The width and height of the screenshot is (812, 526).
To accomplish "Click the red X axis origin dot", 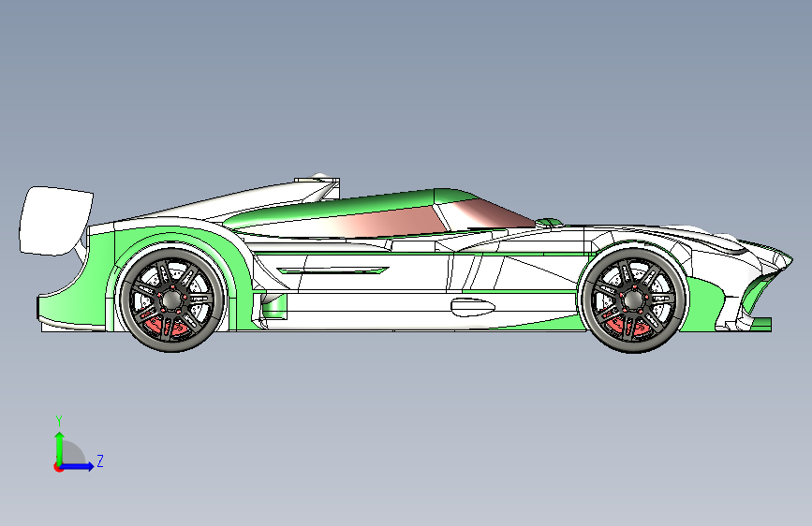I will (x=58, y=467).
